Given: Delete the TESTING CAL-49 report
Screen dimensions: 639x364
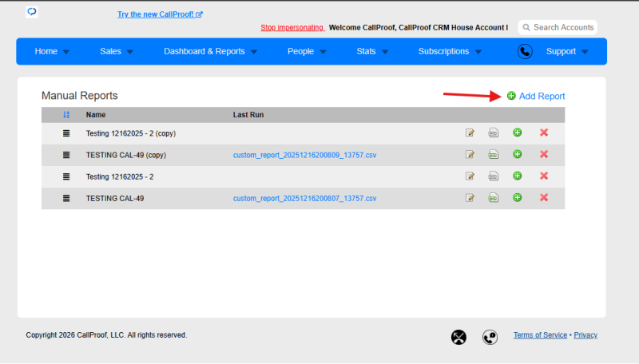Looking at the screenshot, I should 544,197.
